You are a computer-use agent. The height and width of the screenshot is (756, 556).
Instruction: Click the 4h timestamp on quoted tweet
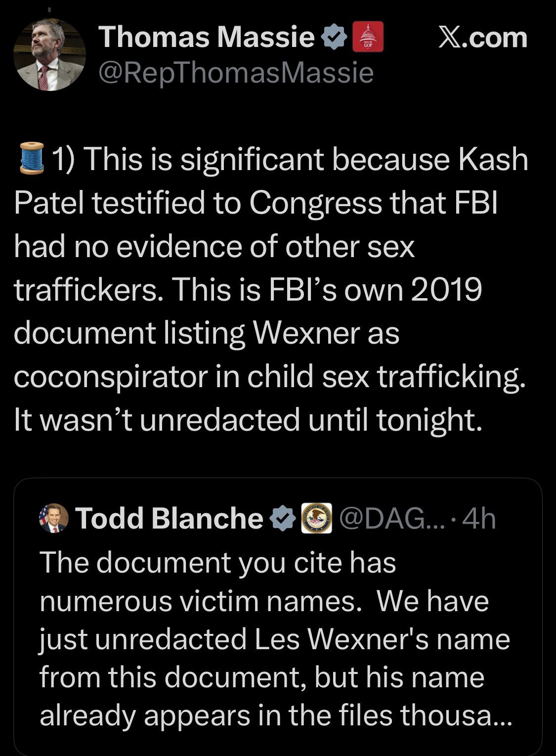tap(480, 518)
